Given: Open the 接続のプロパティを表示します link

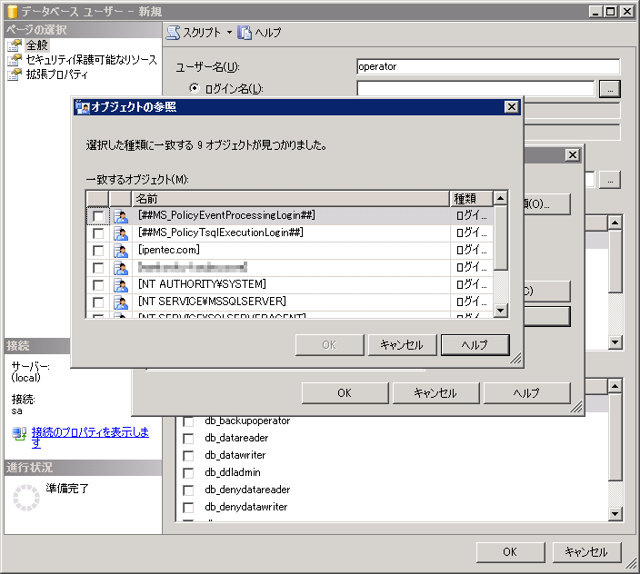Looking at the screenshot, I should click(x=90, y=437).
